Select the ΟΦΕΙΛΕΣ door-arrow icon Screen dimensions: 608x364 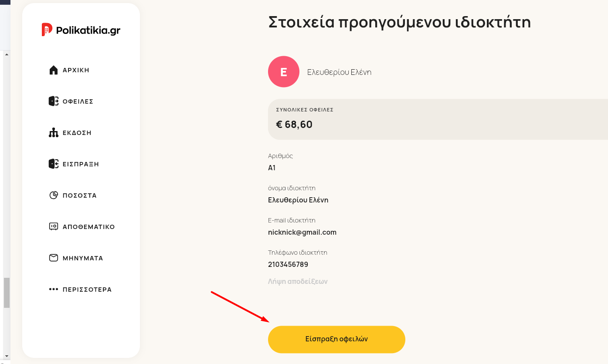tap(54, 101)
